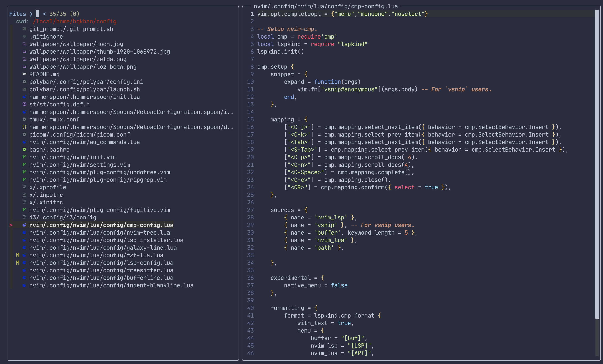The image size is (603, 364).
Task: Click the Lua icon beside cmp-config.lua
Action: pos(24,225)
